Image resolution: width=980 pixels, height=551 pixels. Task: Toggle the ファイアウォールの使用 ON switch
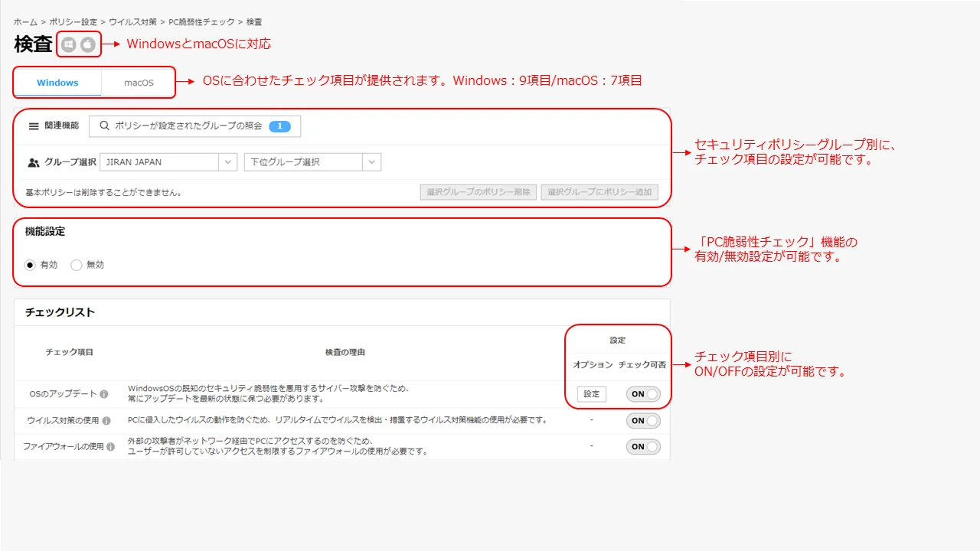(643, 447)
